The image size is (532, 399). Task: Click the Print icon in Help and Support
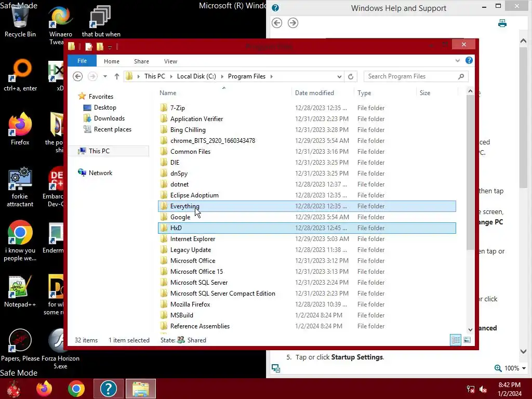pos(502,23)
